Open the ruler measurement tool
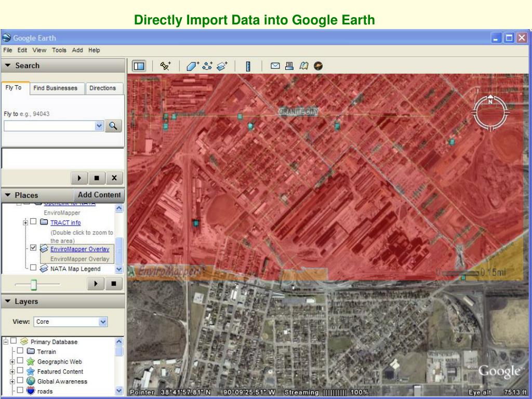The image size is (532, 399). click(x=248, y=66)
